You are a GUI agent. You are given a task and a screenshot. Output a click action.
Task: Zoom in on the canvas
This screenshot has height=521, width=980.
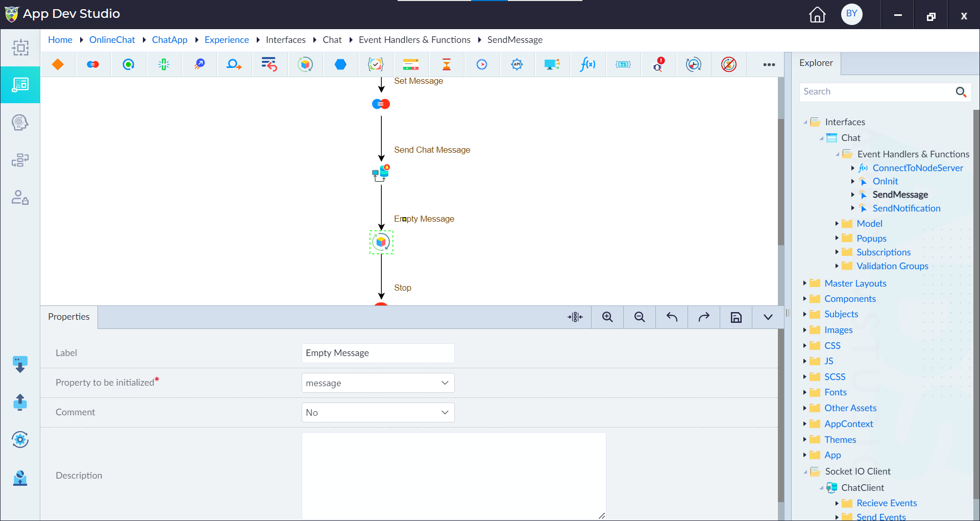point(607,317)
